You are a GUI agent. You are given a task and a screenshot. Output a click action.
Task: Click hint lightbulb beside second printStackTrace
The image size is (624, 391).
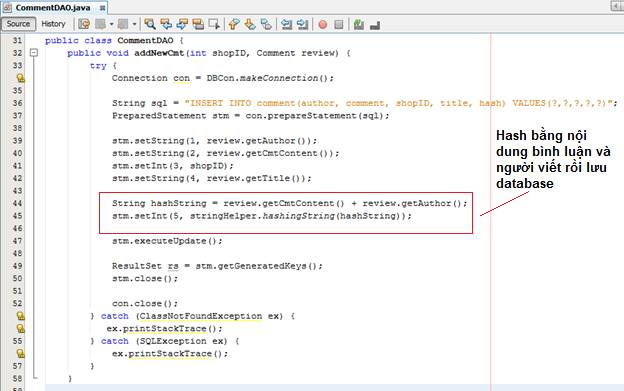click(20, 354)
